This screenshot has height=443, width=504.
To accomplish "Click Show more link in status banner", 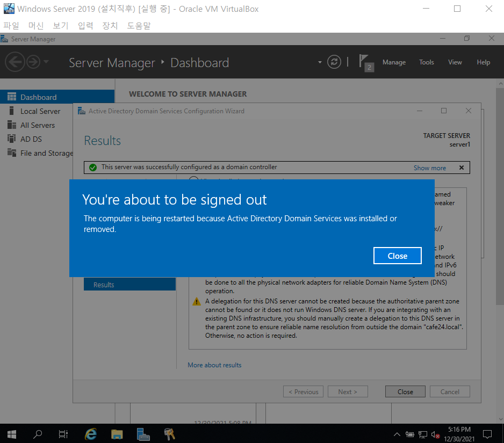I will click(x=429, y=168).
